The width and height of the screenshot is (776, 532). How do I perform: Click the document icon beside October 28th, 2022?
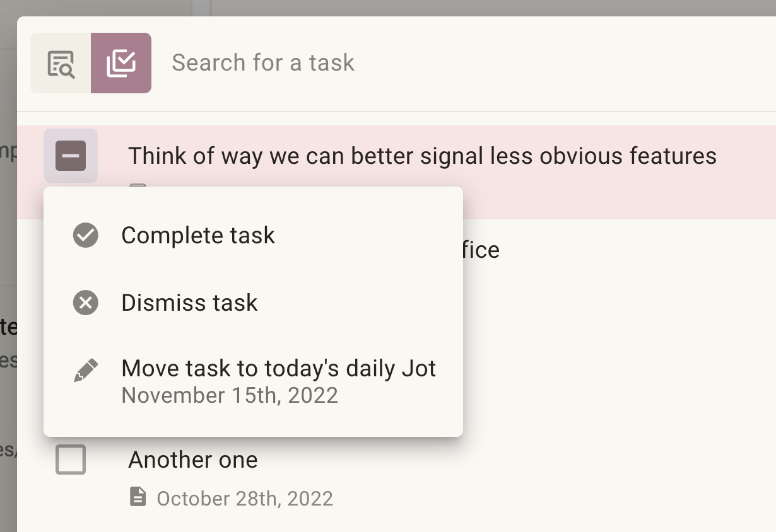(138, 497)
